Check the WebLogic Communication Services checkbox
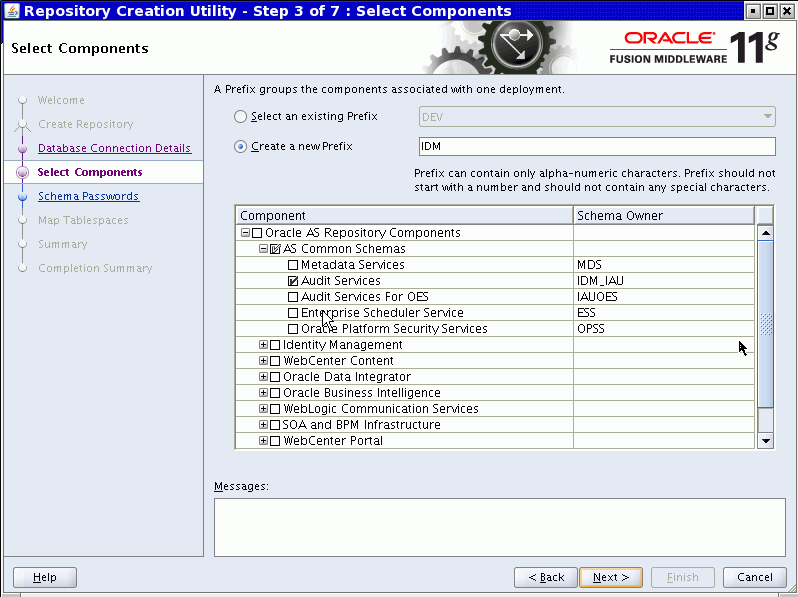This screenshot has width=798, height=597. click(x=275, y=409)
